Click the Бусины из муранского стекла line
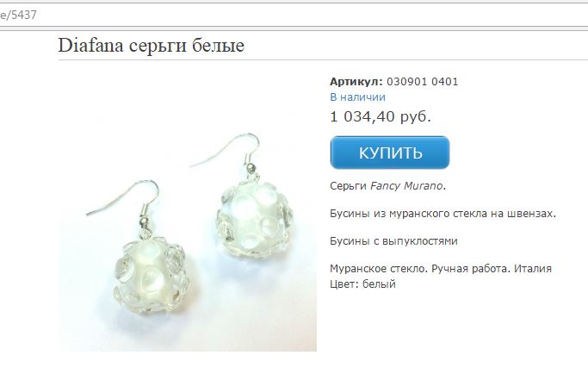Viewport: 588px width, 374px height. point(443,214)
